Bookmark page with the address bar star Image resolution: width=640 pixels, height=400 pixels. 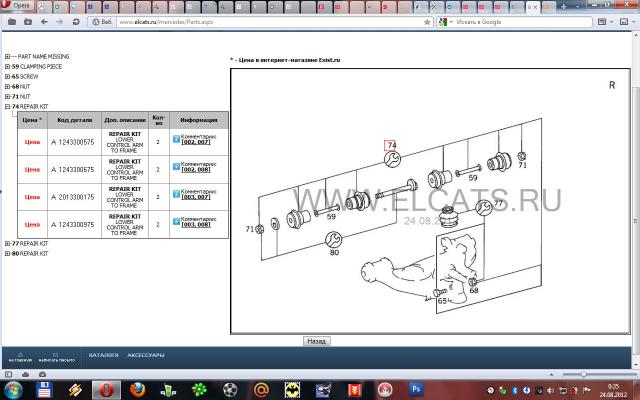(x=427, y=22)
